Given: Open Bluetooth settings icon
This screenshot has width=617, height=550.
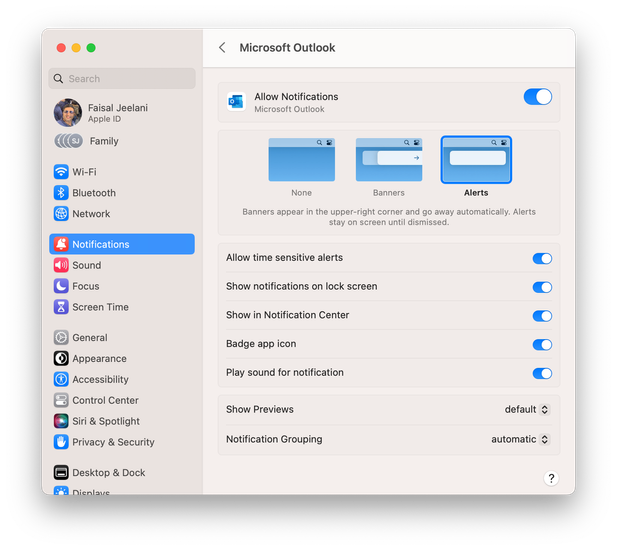Looking at the screenshot, I should pos(61,193).
